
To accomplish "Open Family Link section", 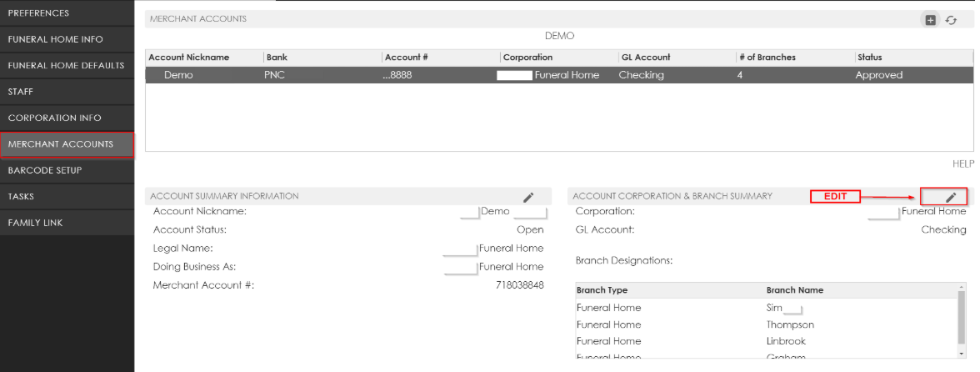I will [67, 223].
